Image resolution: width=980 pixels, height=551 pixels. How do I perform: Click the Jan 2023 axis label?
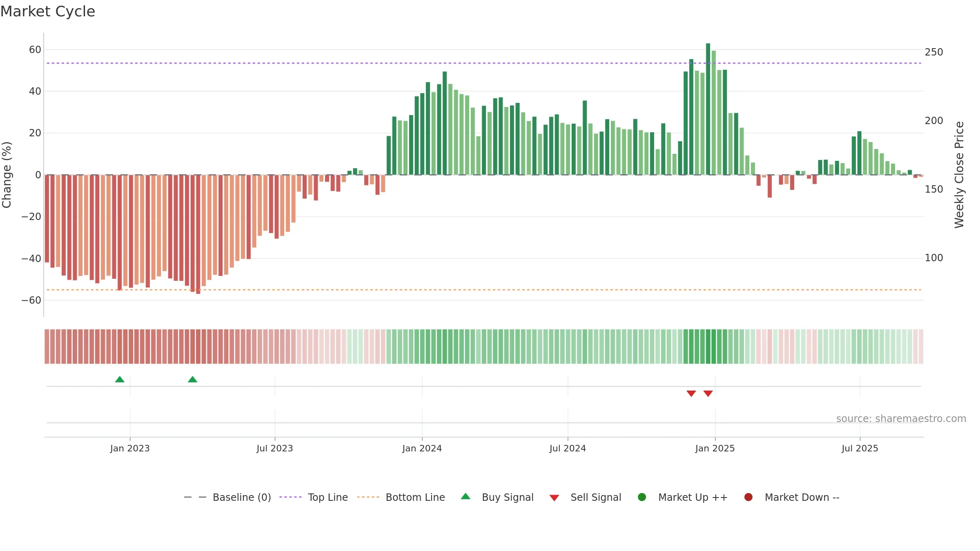pyautogui.click(x=130, y=449)
